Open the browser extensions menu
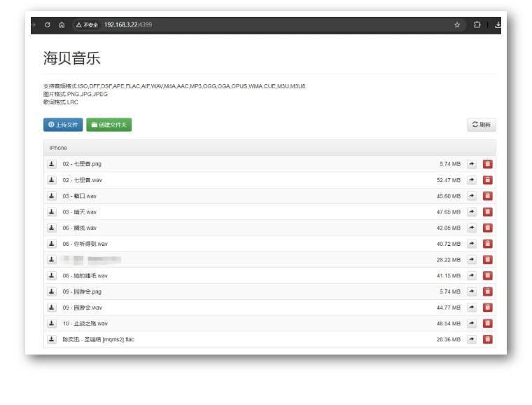The width and height of the screenshot is (532, 405). pyautogui.click(x=477, y=25)
